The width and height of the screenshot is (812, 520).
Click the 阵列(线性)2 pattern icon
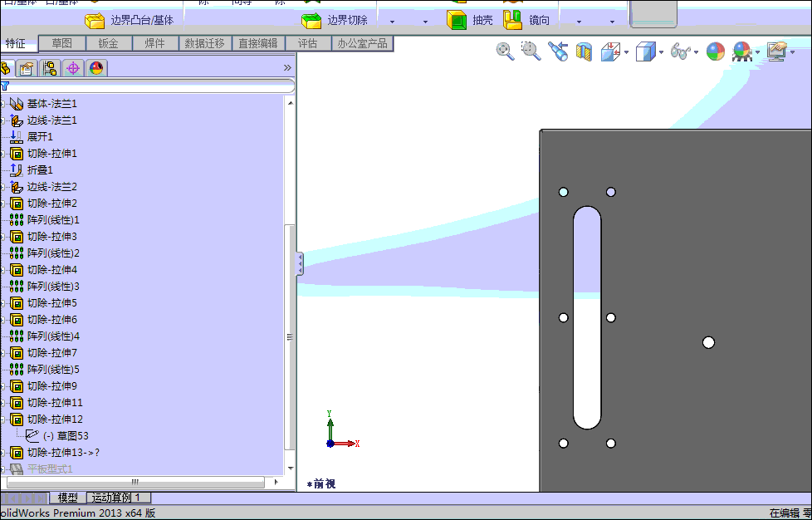17,253
